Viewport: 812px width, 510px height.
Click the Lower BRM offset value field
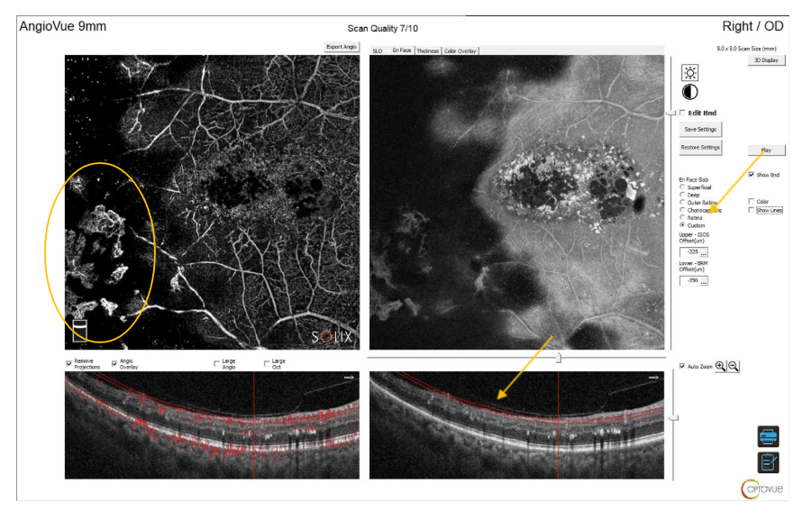[690, 280]
